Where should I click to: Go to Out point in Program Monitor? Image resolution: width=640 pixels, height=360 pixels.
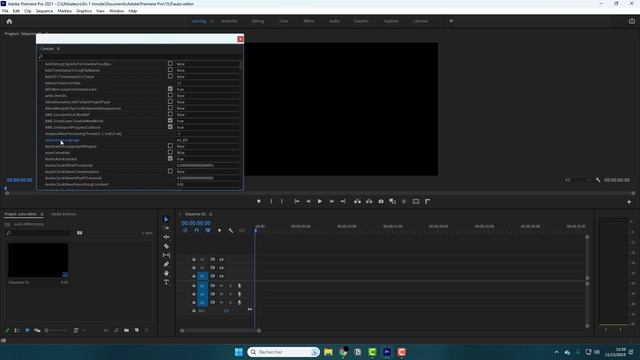[343, 201]
